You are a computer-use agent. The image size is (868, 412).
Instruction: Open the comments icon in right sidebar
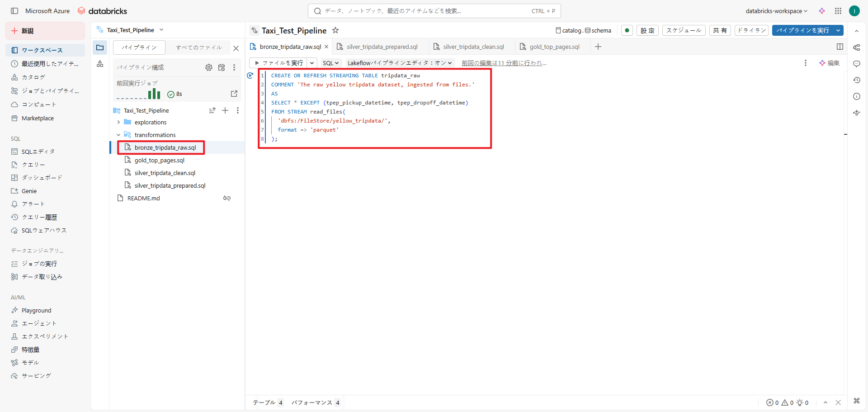857,64
